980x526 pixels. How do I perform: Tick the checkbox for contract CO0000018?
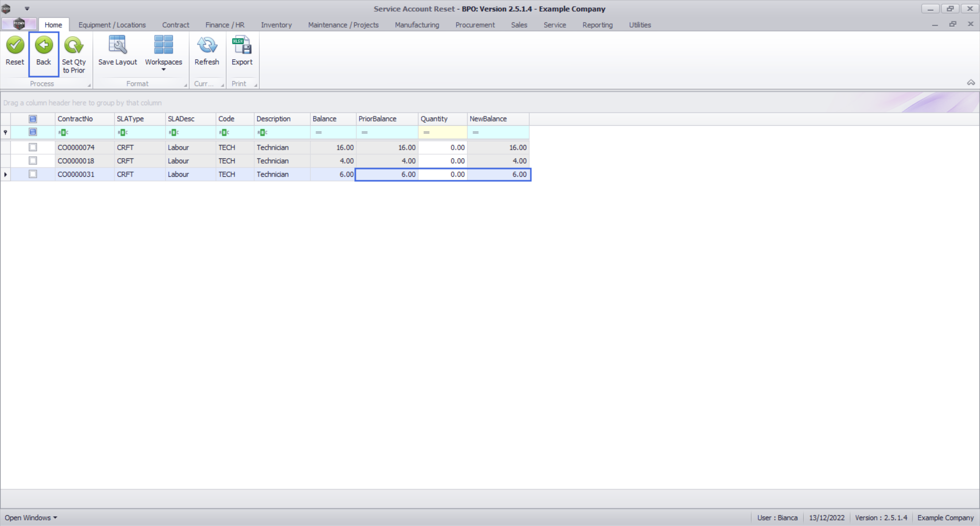pyautogui.click(x=33, y=161)
